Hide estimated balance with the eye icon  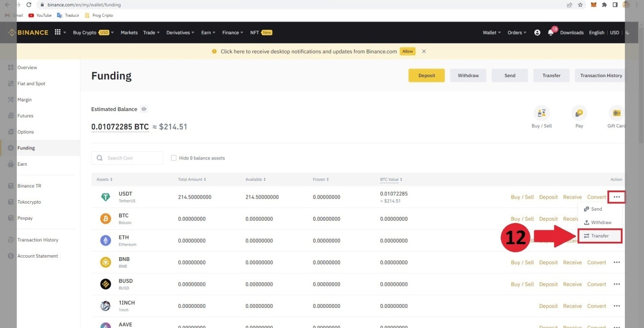pyautogui.click(x=144, y=109)
